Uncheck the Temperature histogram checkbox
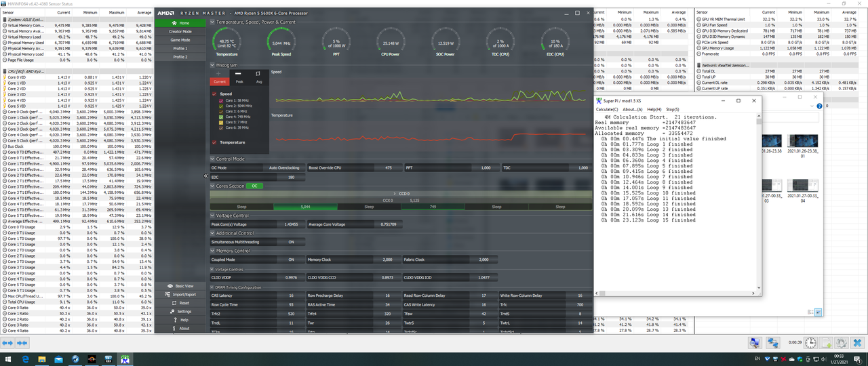This screenshot has width=868, height=366. tap(214, 142)
